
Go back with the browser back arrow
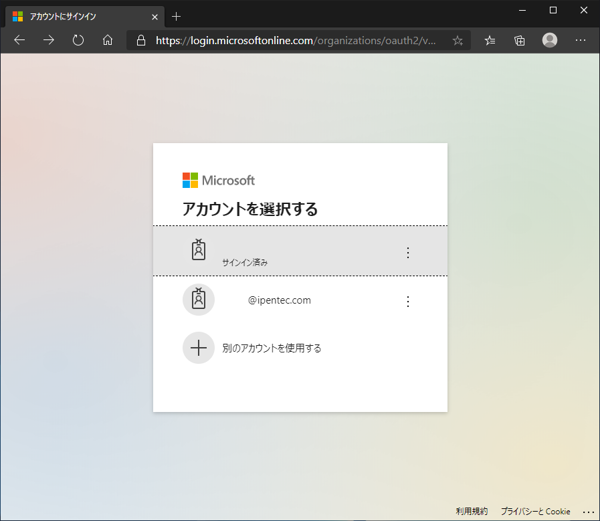tap(20, 40)
